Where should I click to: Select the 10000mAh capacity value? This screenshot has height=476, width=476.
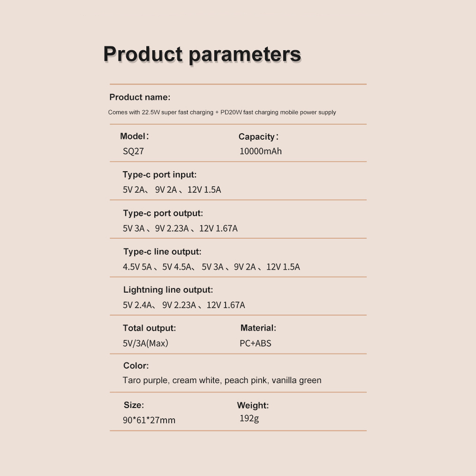click(x=260, y=151)
